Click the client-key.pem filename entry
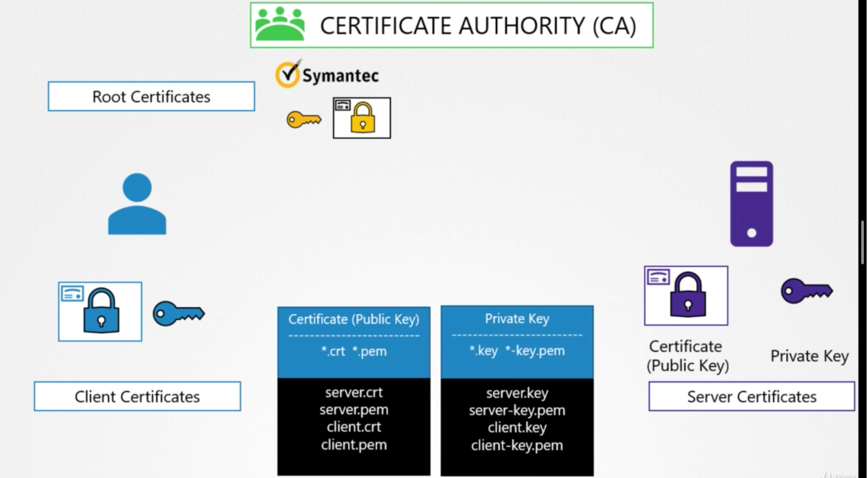The width and height of the screenshot is (868, 478). pyautogui.click(x=517, y=445)
